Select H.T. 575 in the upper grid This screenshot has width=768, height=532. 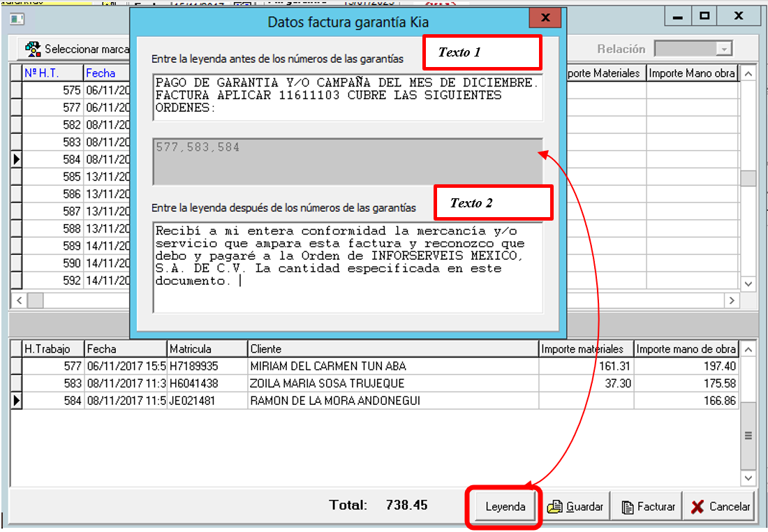point(71,90)
